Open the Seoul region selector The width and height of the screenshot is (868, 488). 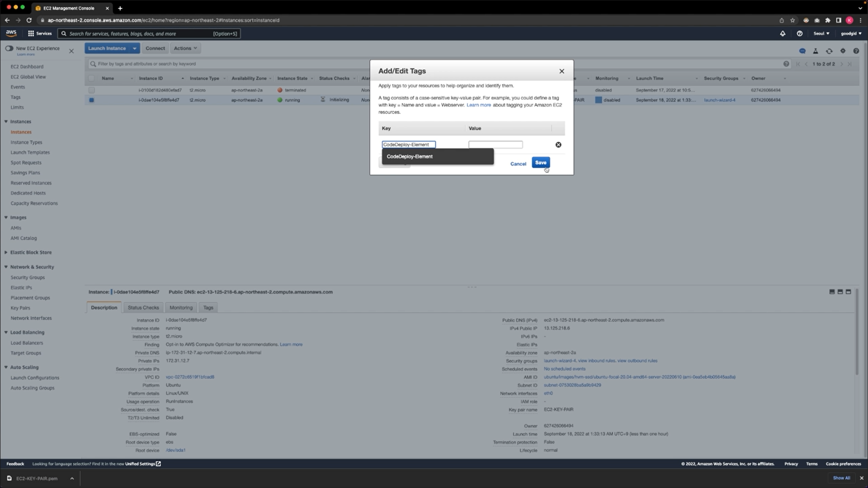coord(821,33)
